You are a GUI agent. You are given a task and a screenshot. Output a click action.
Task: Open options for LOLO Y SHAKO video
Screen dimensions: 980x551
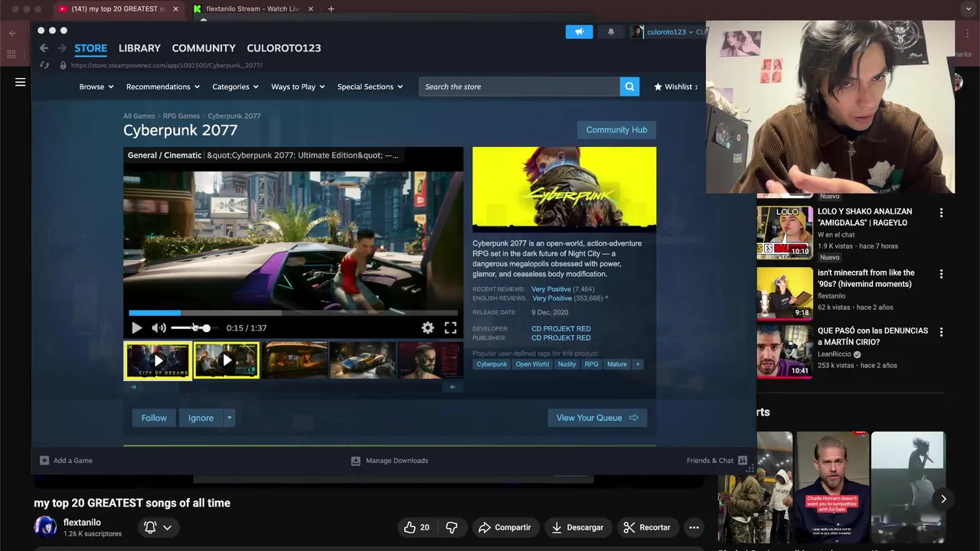(x=941, y=213)
